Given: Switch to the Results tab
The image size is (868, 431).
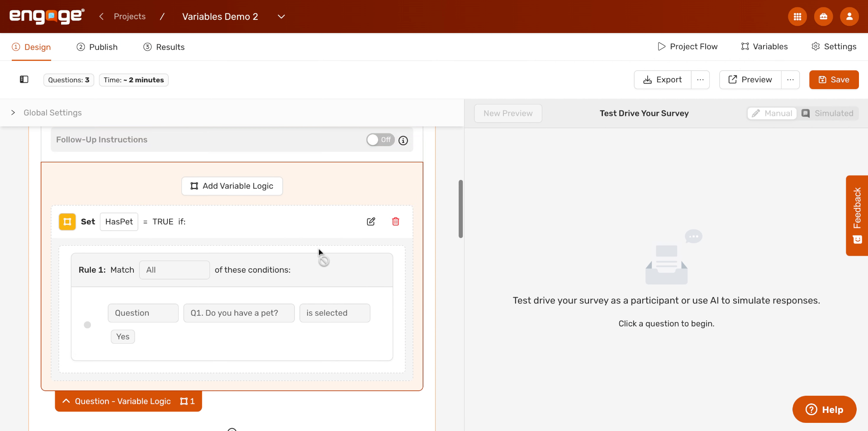Looking at the screenshot, I should coord(164,47).
